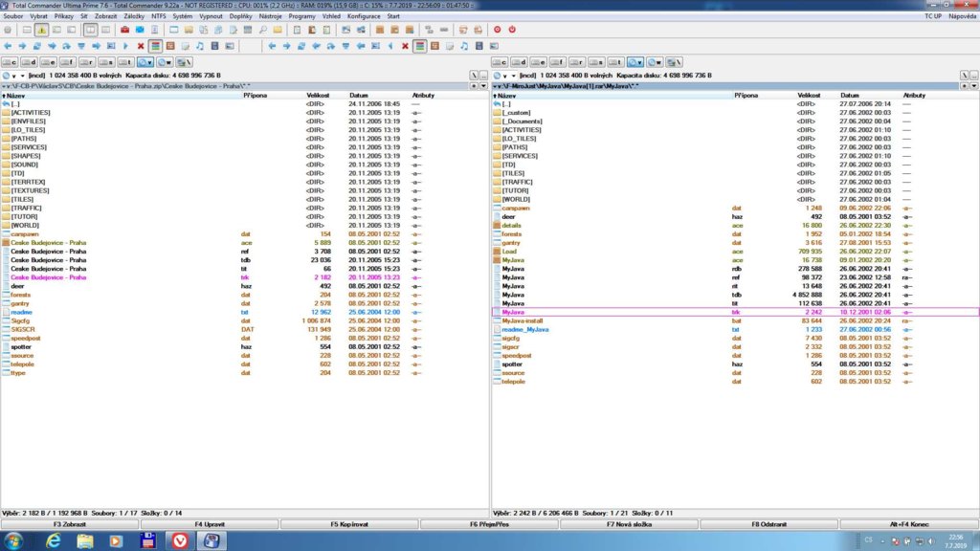The image size is (980, 551).
Task: Click the yellow folder icon beside the magnifier
Action: [278, 30]
